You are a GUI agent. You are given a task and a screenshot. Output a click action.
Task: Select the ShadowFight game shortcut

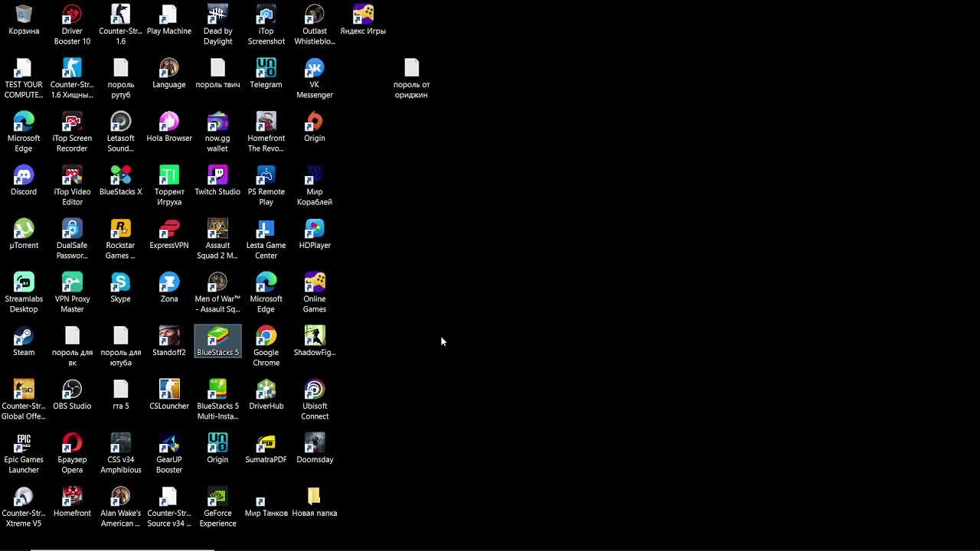pos(315,342)
